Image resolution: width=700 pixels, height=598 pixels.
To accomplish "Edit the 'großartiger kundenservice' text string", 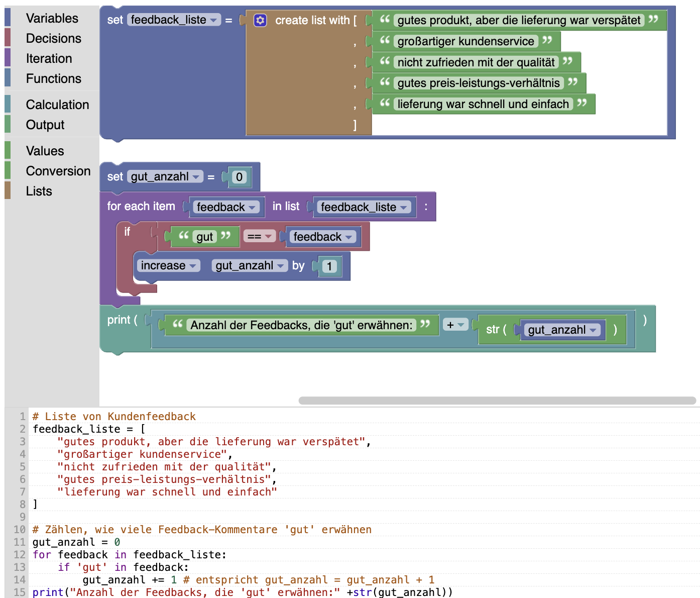I will coord(465,41).
